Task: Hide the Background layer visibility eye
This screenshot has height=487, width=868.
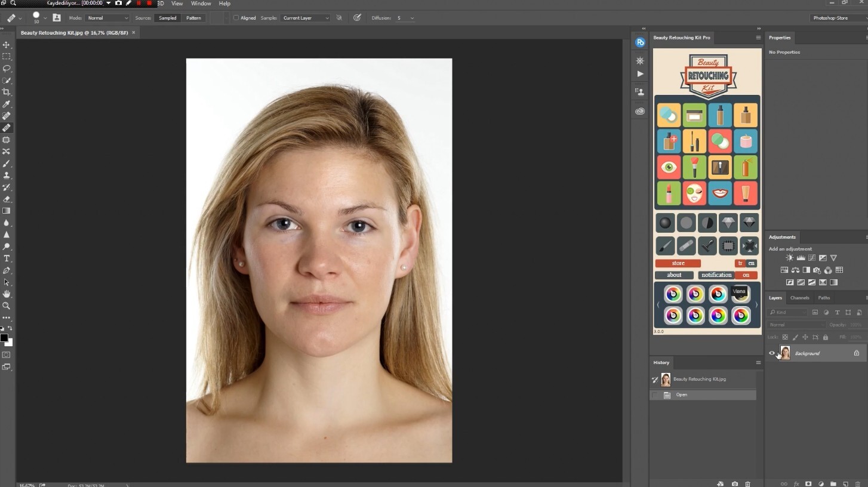Action: [x=771, y=353]
